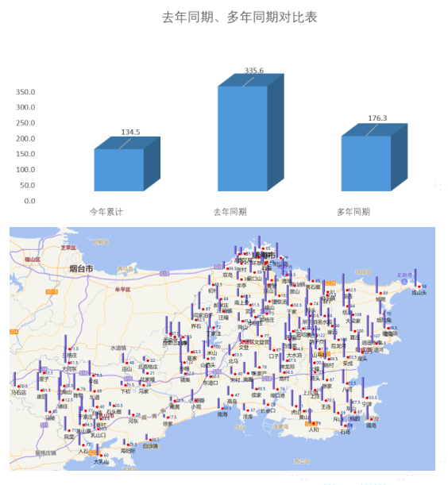Viewport: 448px width, 485px height.
Task: Select the tallest 去年同期 bar
Action: click(251, 133)
